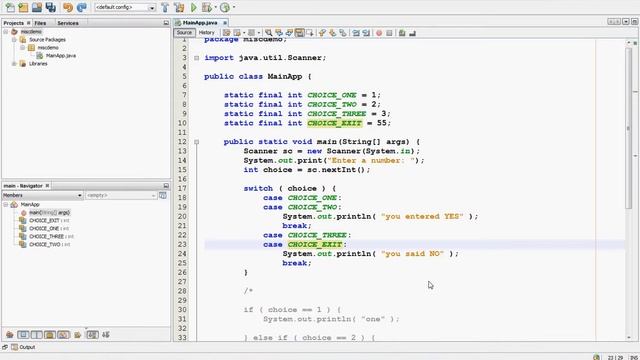Click the Next Bookmark editor icon
Screen dimensions: 640x360
(x=332, y=33)
